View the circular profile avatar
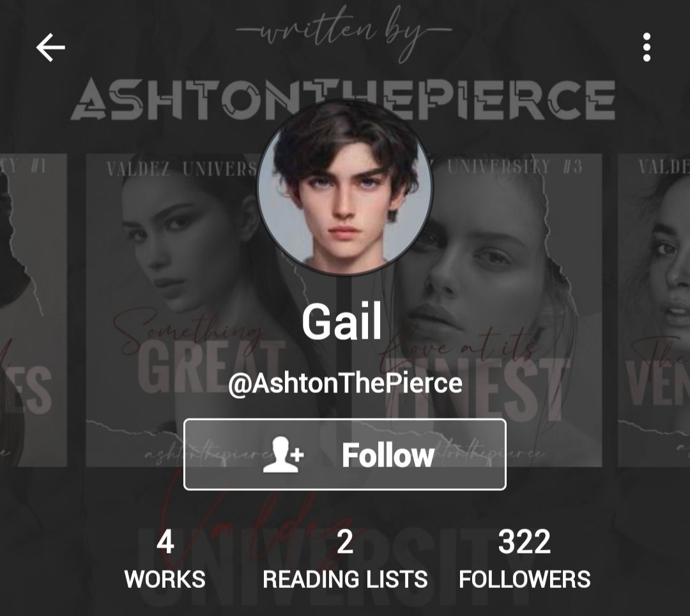This screenshot has width=690, height=616. [x=345, y=187]
